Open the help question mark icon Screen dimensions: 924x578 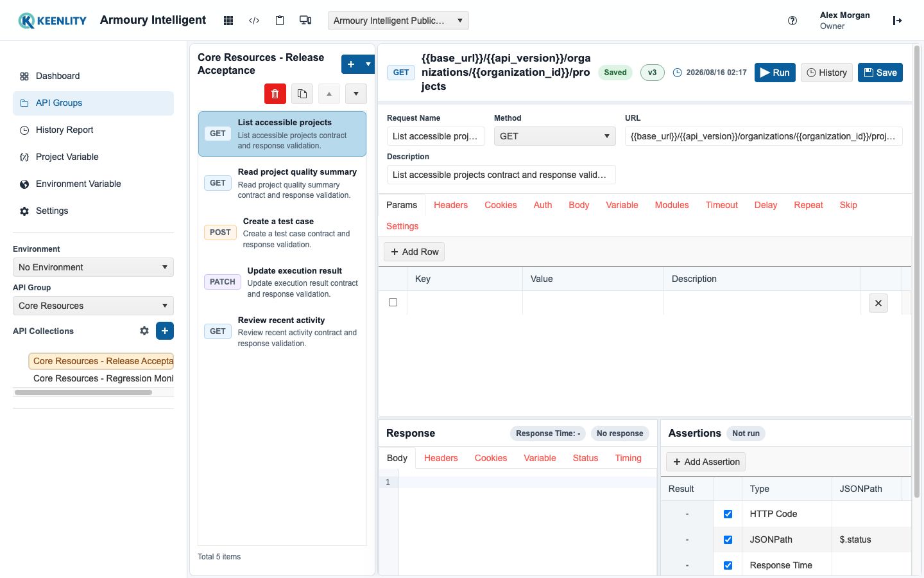792,21
